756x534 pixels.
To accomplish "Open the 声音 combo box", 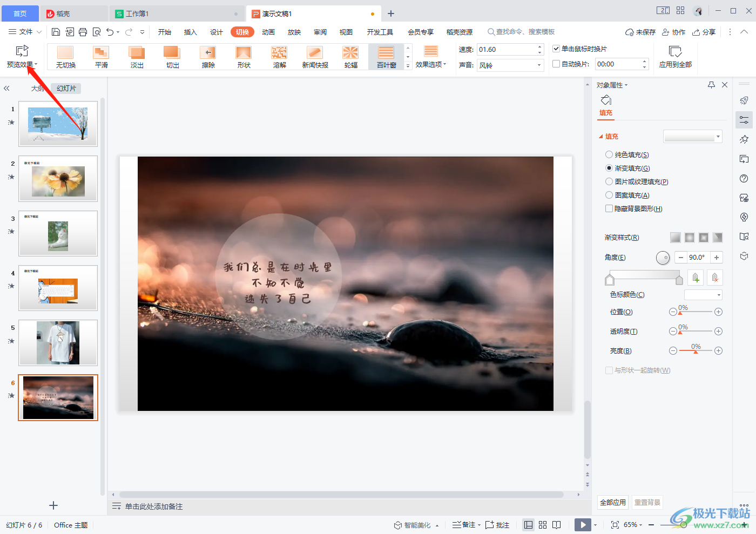I will click(510, 65).
